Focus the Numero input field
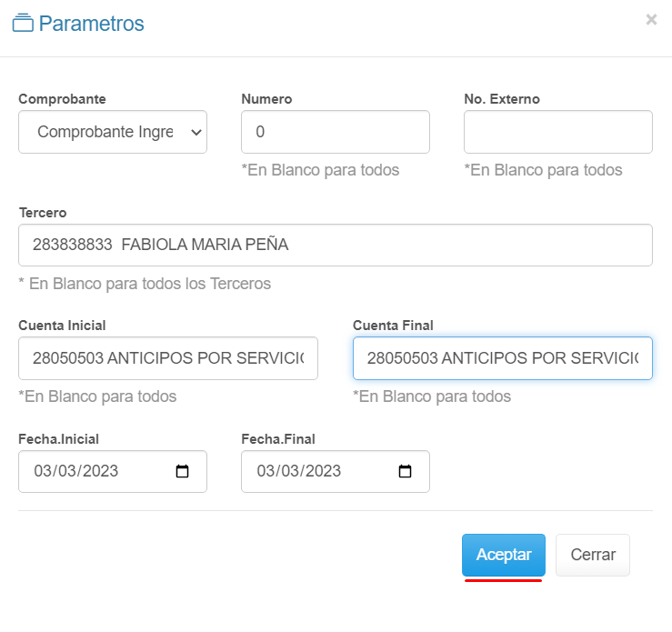The image size is (672, 632). click(335, 132)
